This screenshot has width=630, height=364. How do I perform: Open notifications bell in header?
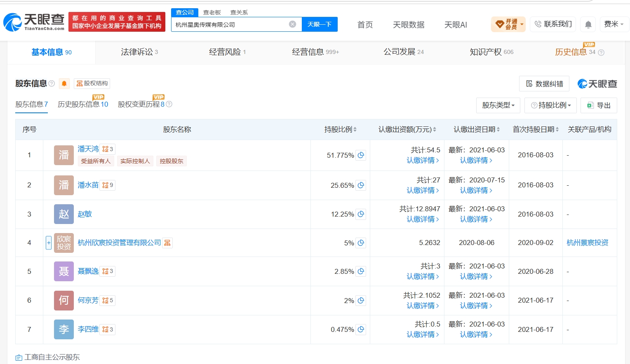point(588,24)
